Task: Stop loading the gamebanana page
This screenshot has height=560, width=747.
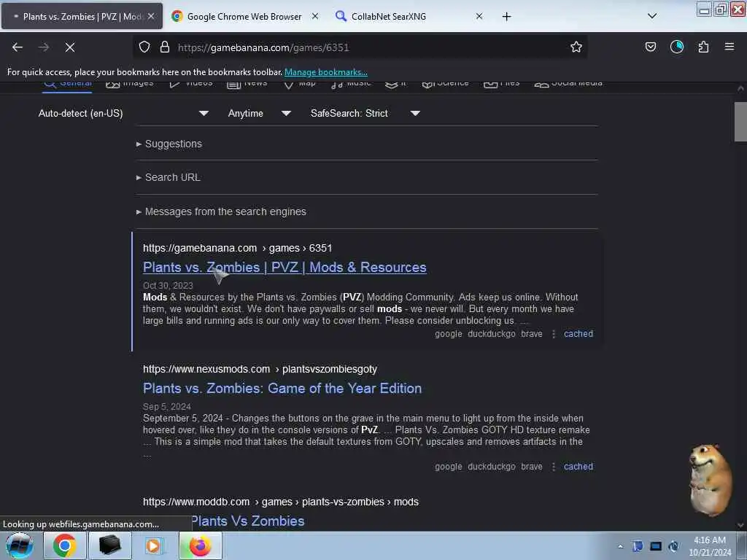Action: pos(70,47)
